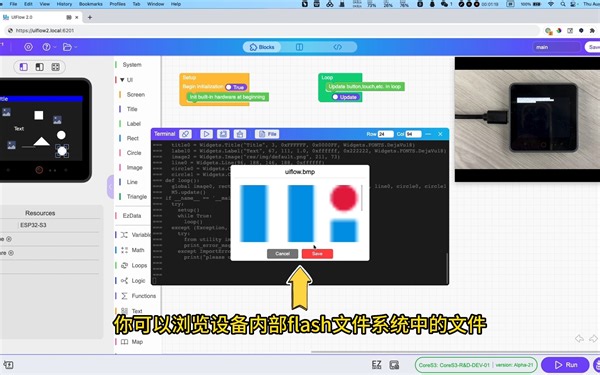The width and height of the screenshot is (600, 375).
Task: Select the Init built-in hardware block
Action: (228, 97)
